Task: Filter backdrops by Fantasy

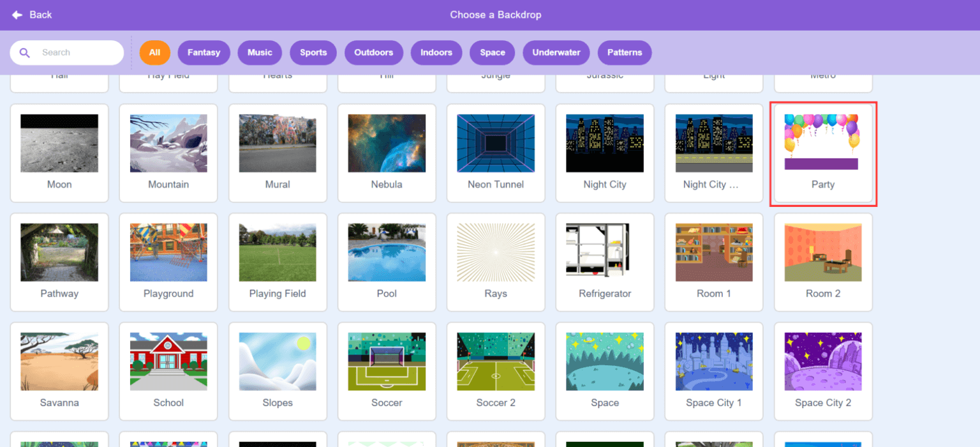Action: 204,52
